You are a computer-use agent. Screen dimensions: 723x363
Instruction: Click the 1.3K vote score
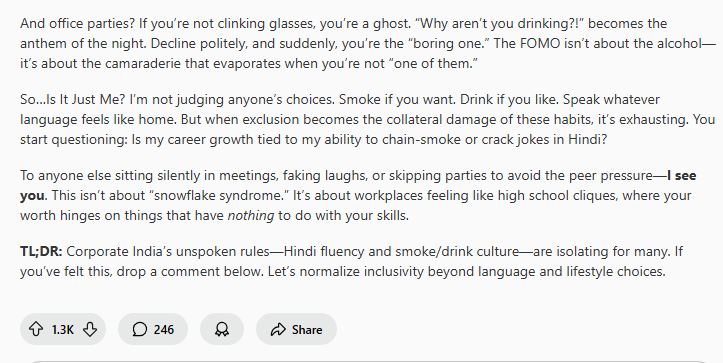pyautogui.click(x=63, y=330)
